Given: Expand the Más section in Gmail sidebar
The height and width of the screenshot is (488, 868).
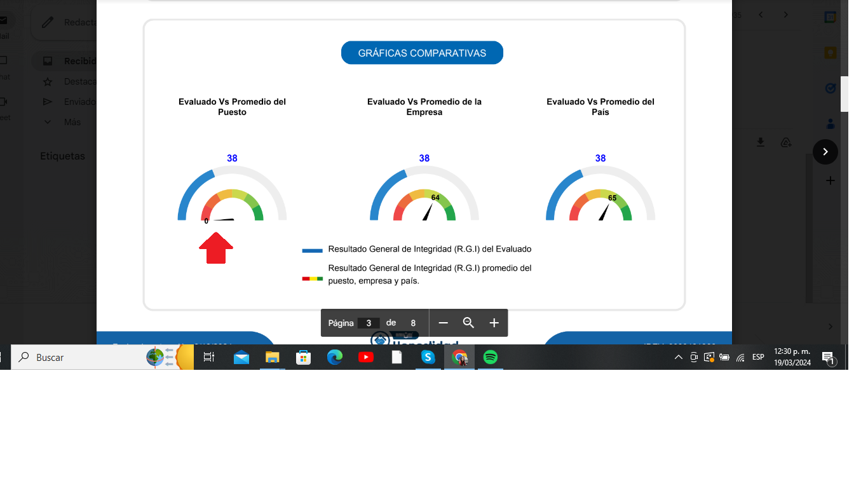Looking at the screenshot, I should pyautogui.click(x=72, y=122).
